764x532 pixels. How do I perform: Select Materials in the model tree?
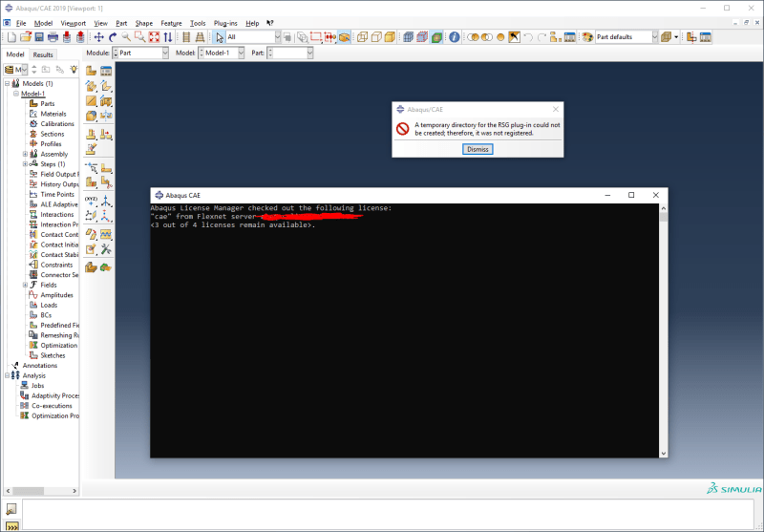53,114
